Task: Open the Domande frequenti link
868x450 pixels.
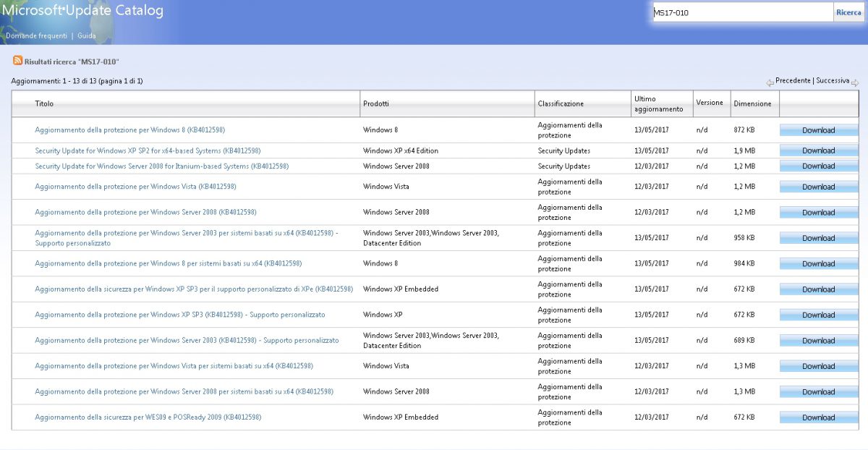Action: pyautogui.click(x=36, y=35)
